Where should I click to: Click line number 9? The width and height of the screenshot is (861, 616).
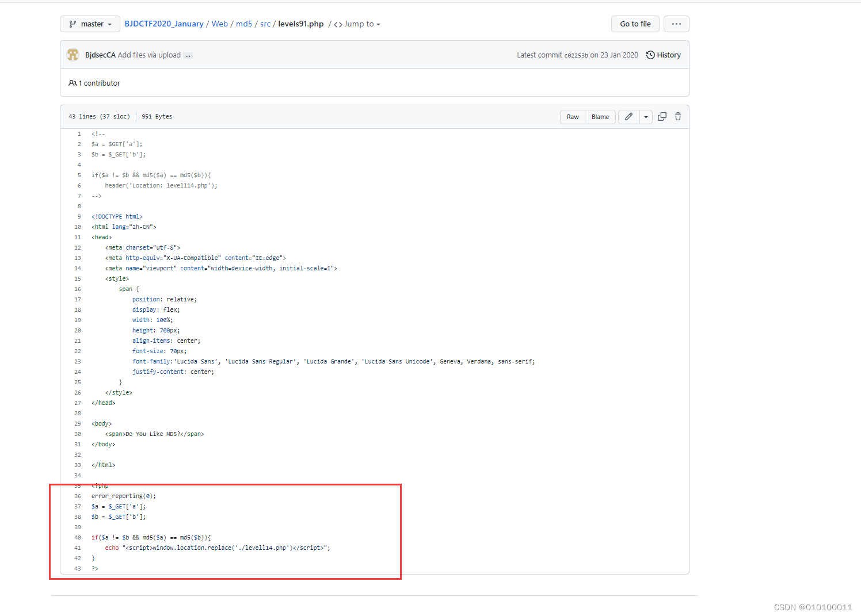tap(79, 217)
